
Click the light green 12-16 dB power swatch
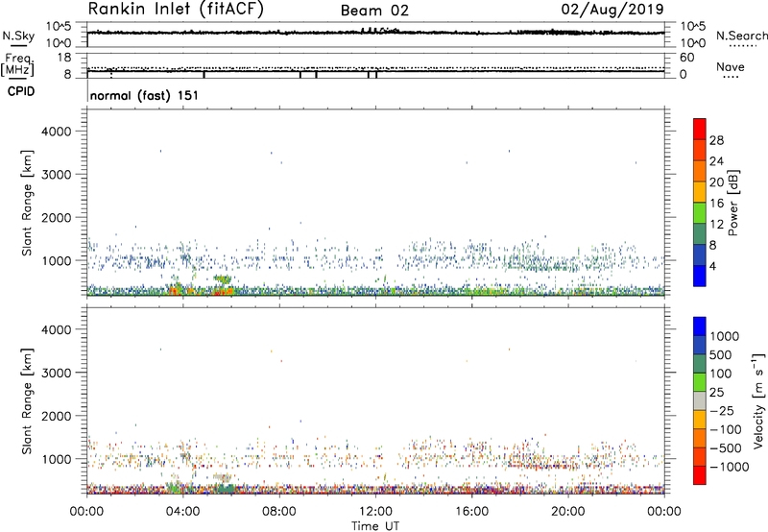pyautogui.click(x=700, y=213)
